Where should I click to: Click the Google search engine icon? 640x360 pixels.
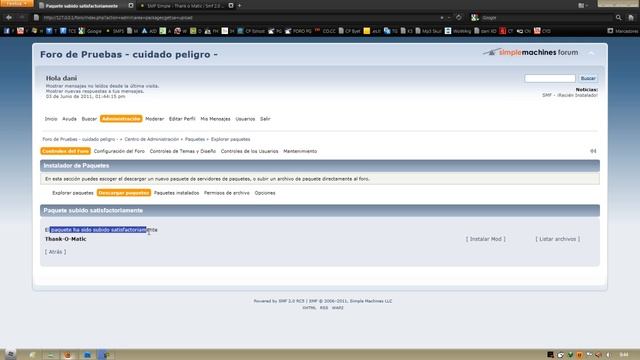[474, 18]
